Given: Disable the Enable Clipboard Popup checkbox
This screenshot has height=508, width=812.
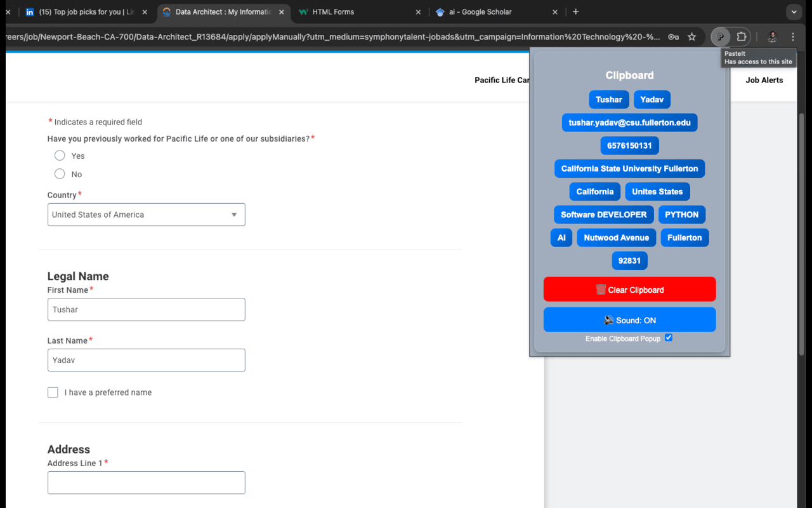Looking at the screenshot, I should [x=669, y=338].
